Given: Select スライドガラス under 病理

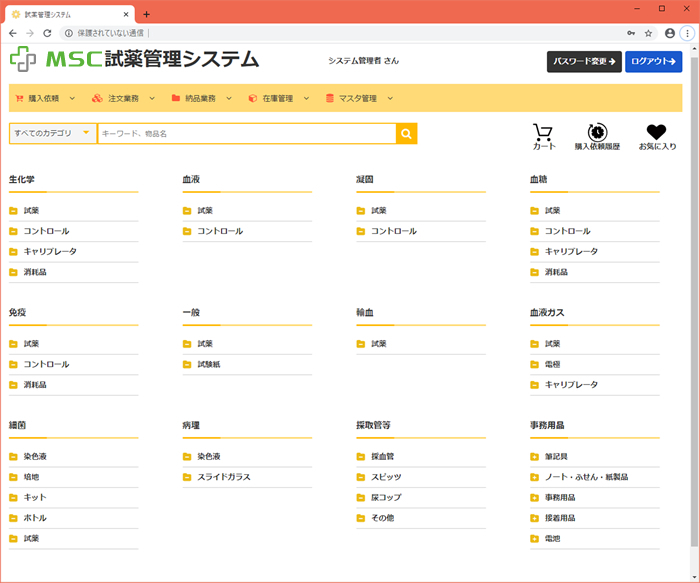Looking at the screenshot, I should [224, 477].
